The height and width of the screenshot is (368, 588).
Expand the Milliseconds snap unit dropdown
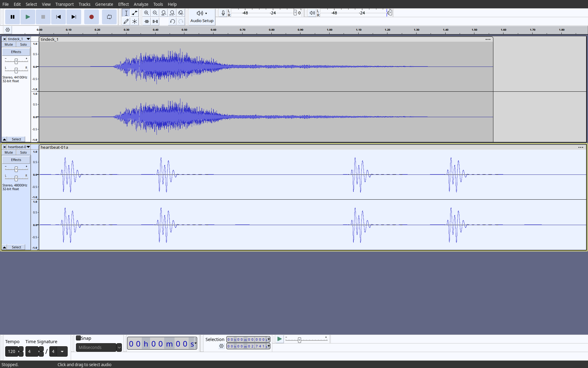(119, 347)
